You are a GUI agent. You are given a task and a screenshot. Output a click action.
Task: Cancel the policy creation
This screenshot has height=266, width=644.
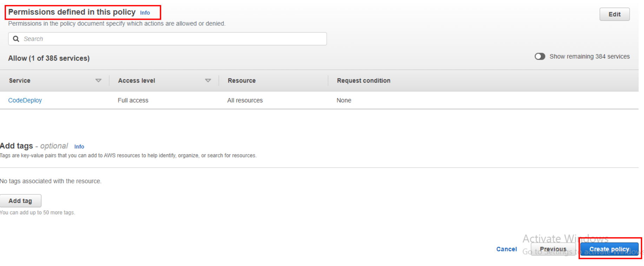click(506, 249)
